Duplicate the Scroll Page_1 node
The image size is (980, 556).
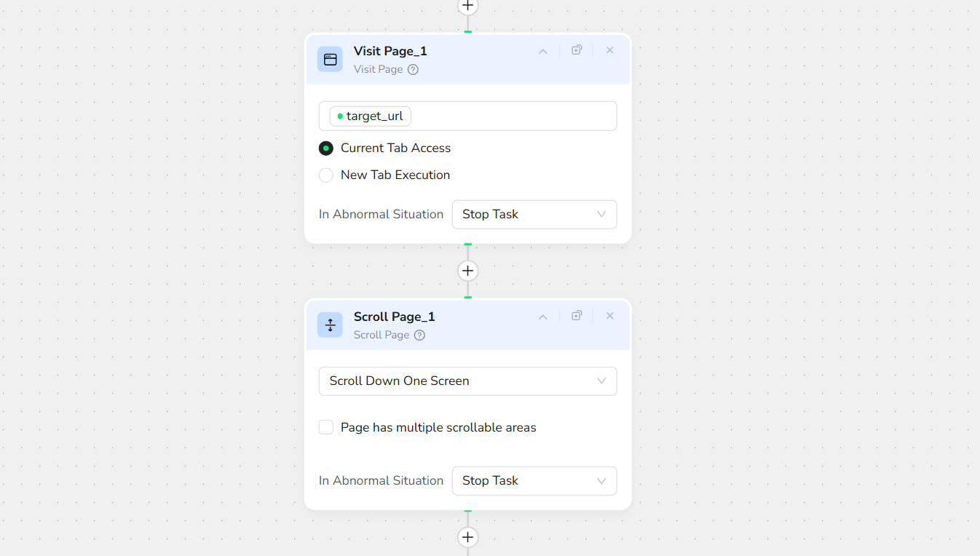tap(577, 316)
